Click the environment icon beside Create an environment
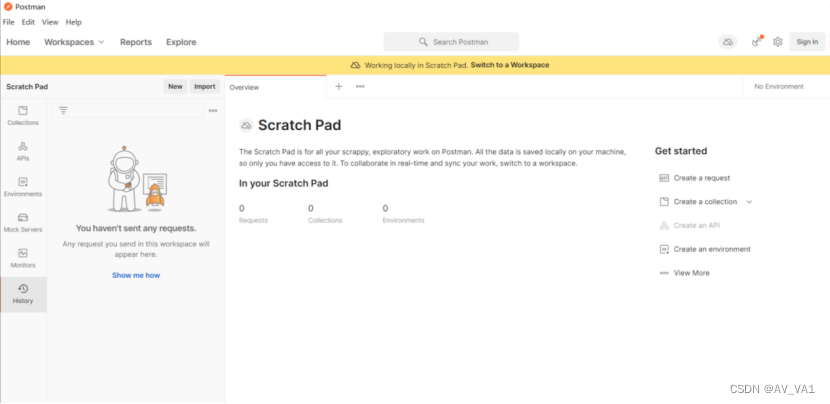The width and height of the screenshot is (830, 404). 664,249
